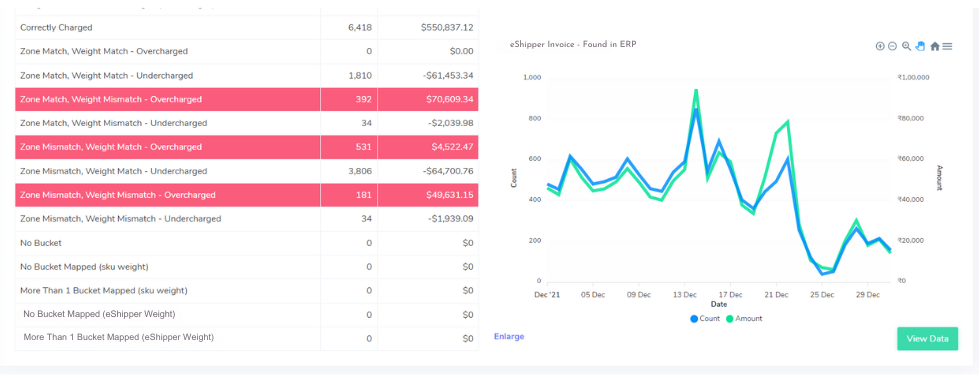Toggle the Amount series legend
Viewport: 979px width, 380px height.
[x=744, y=319]
